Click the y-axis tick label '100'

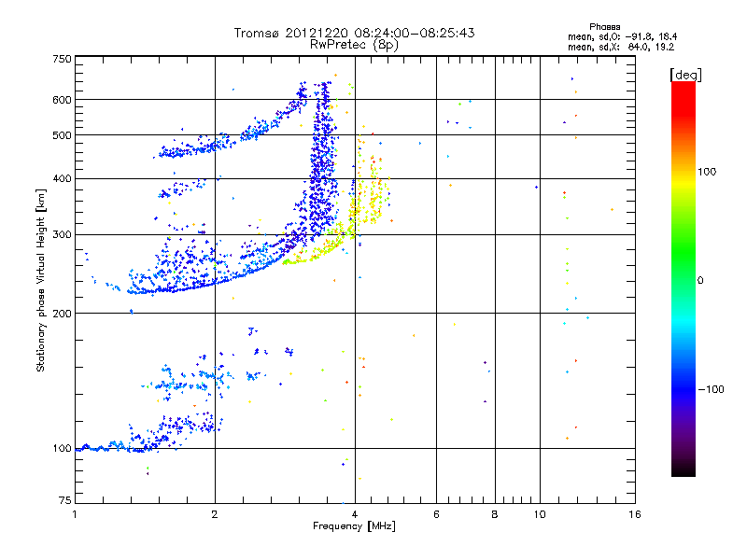pyautogui.click(x=62, y=449)
